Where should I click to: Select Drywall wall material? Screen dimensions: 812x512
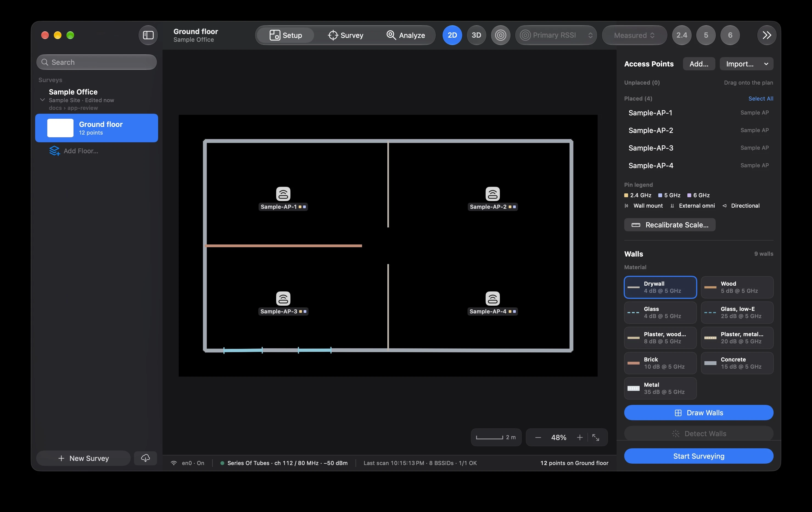click(x=660, y=287)
